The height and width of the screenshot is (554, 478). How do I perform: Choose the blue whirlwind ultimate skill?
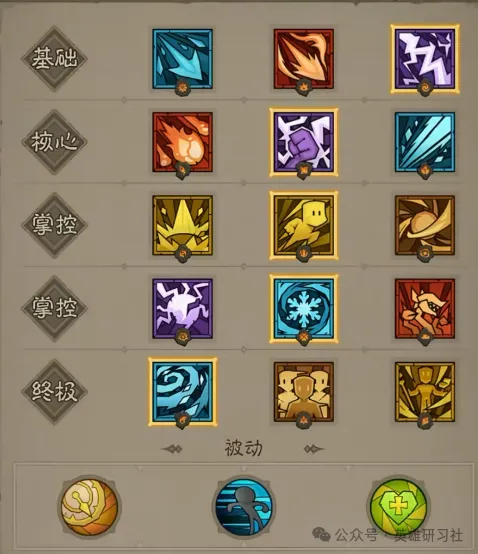(x=182, y=392)
